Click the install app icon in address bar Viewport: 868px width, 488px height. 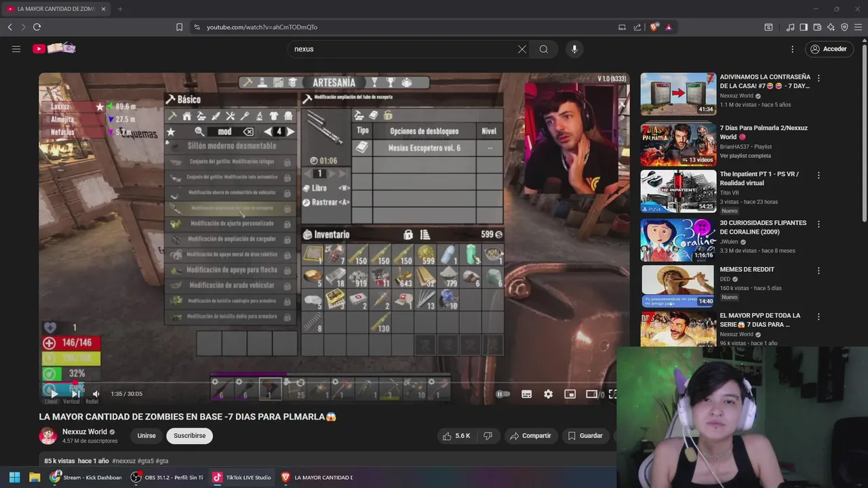click(622, 27)
